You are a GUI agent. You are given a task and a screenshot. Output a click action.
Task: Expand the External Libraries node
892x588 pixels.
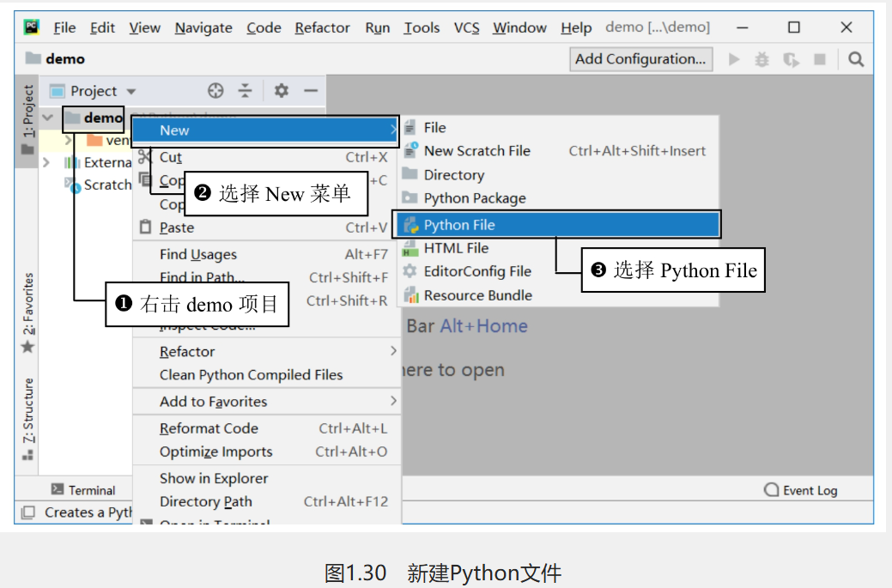[x=46, y=162]
